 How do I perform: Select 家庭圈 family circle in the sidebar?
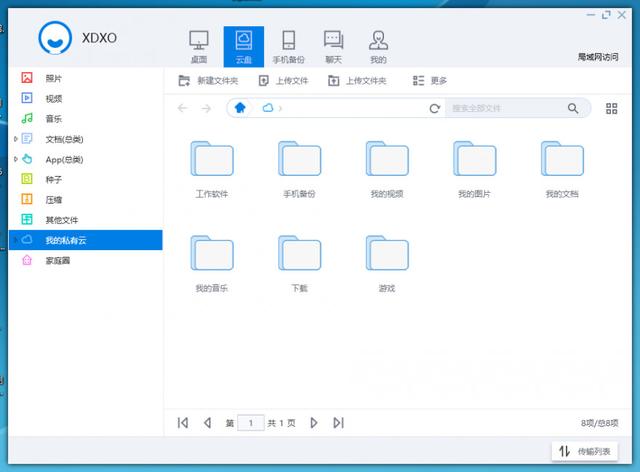[86, 260]
